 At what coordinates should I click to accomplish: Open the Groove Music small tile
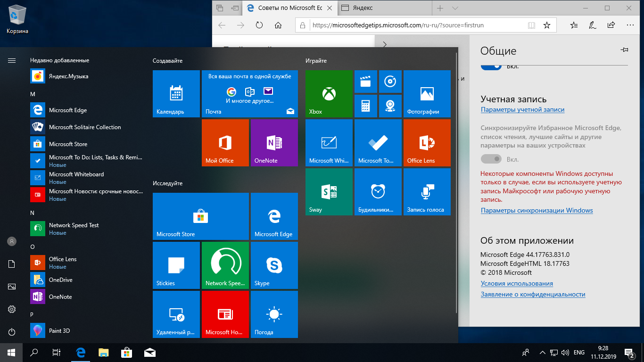click(x=390, y=82)
